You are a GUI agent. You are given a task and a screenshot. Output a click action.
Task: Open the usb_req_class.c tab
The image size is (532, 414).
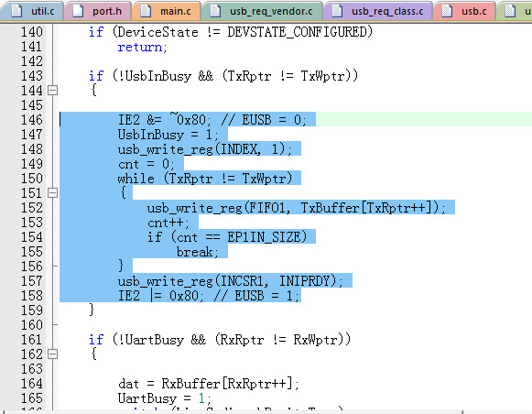pyautogui.click(x=378, y=11)
